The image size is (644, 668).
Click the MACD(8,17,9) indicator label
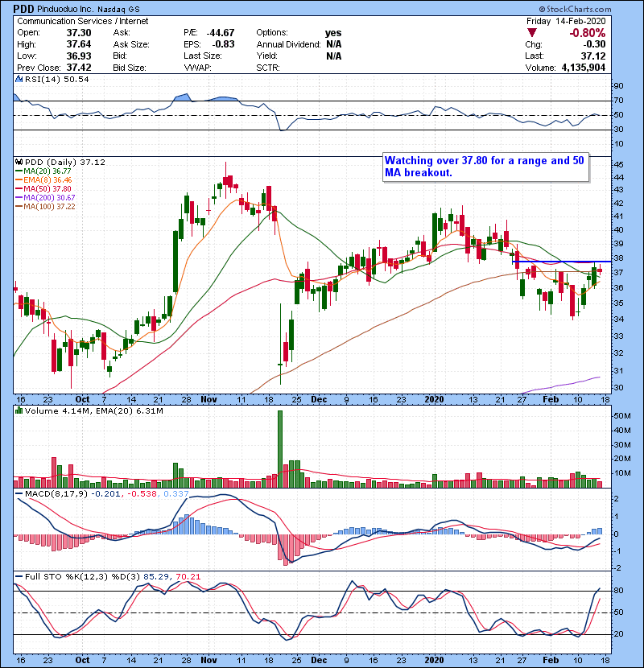pyautogui.click(x=56, y=494)
